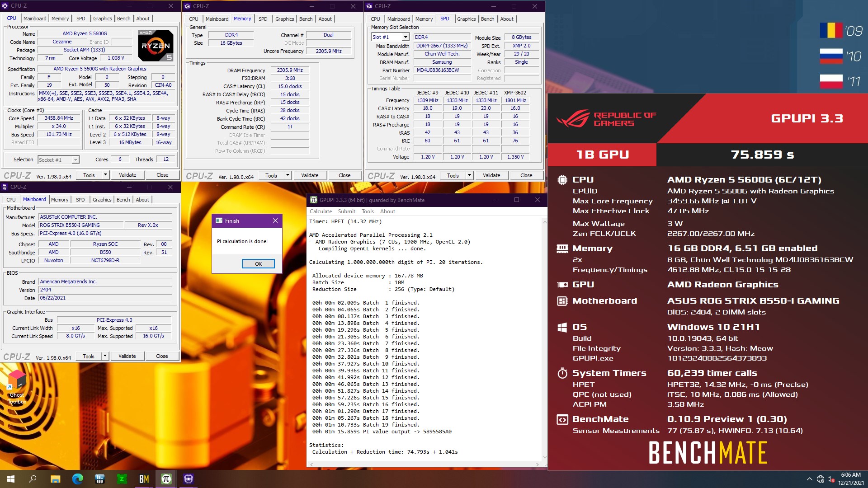Open About tab in SPD window
868x488 pixels.
pos(506,19)
